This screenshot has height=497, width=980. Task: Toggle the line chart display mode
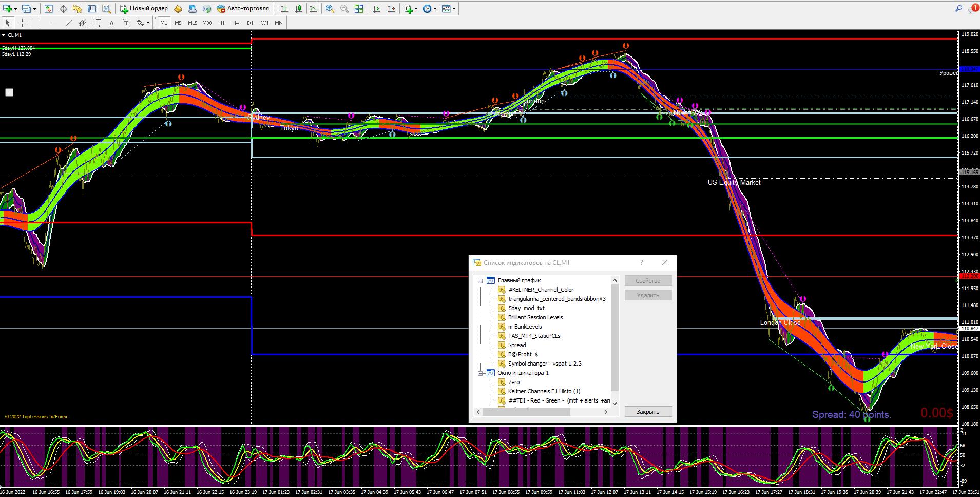coord(313,9)
